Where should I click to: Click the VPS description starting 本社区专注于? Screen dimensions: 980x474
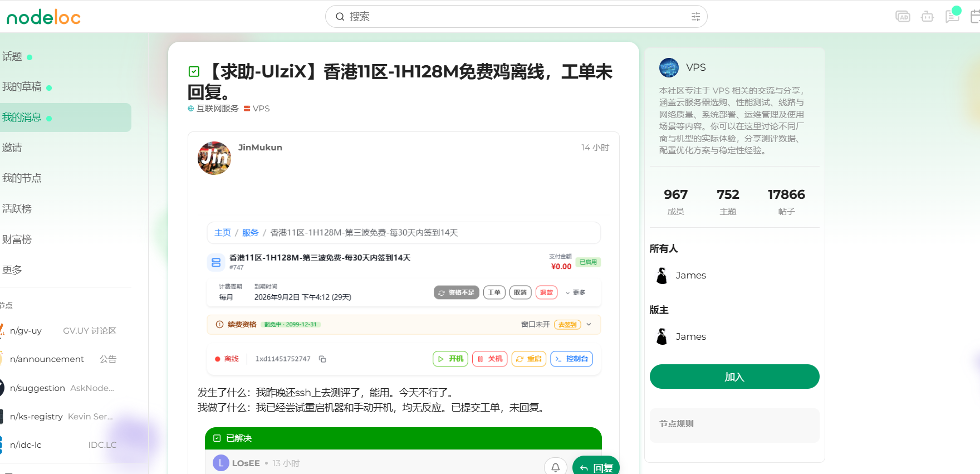click(x=732, y=120)
